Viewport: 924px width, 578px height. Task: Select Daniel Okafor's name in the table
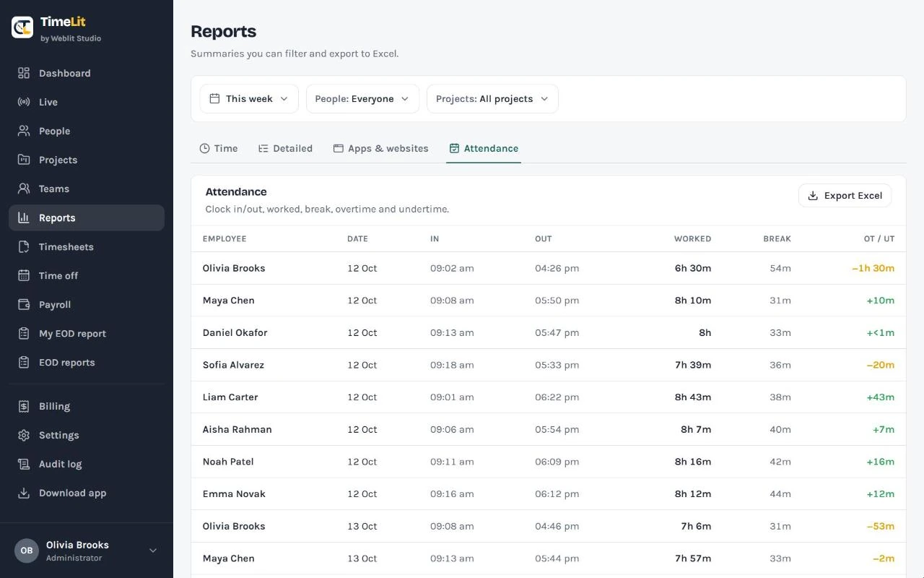[235, 332]
